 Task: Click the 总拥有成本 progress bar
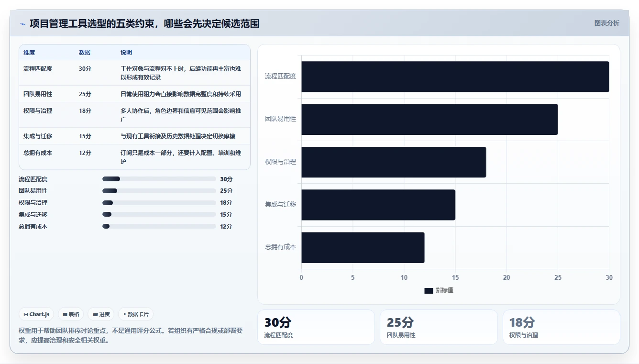[159, 226]
